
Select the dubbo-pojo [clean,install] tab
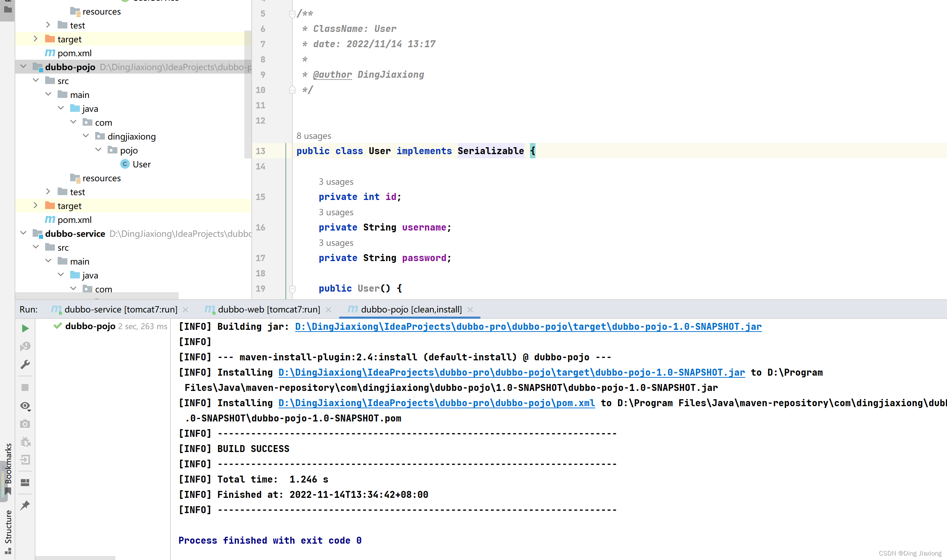411,309
